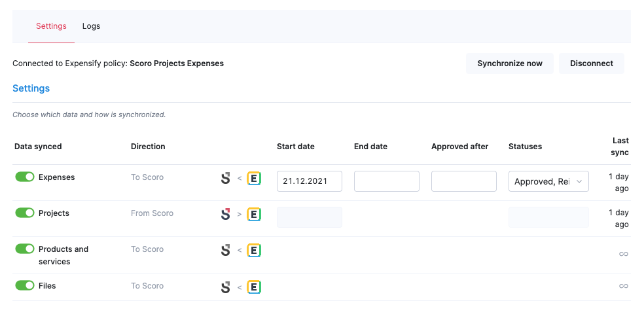The height and width of the screenshot is (318, 644).
Task: Click the infinity symbol in Products and services row
Action: (624, 254)
